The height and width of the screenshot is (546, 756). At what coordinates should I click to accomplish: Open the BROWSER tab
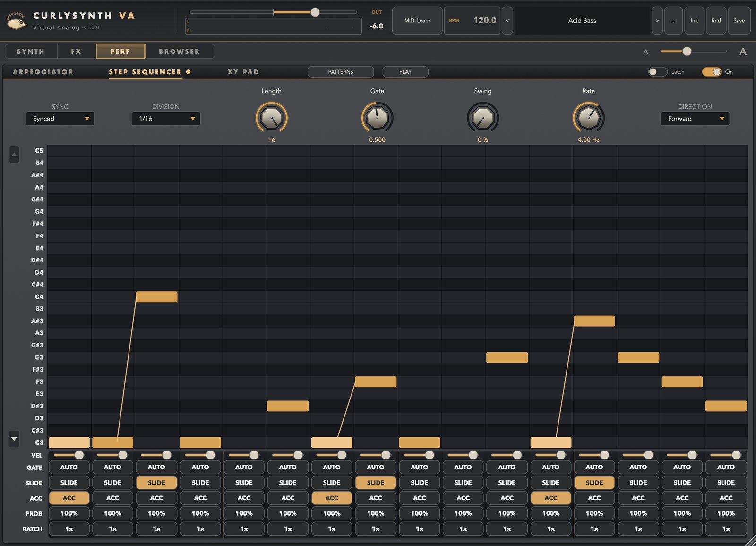click(179, 52)
